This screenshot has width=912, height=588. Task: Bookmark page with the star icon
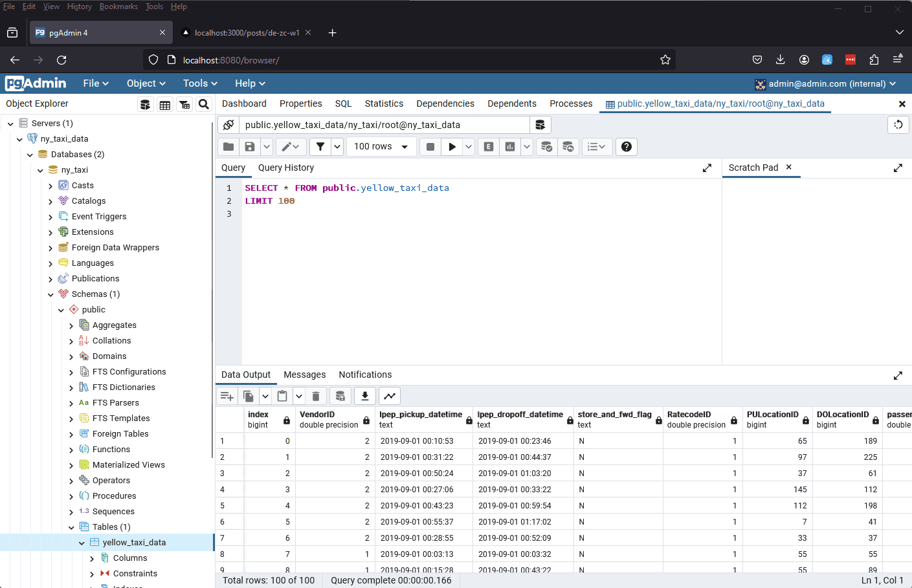click(x=665, y=60)
